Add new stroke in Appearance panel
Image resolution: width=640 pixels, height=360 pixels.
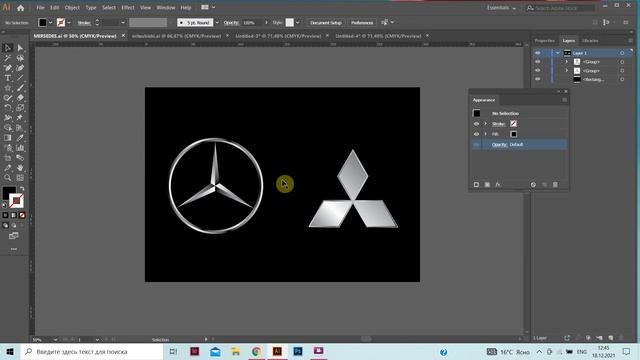(x=476, y=185)
